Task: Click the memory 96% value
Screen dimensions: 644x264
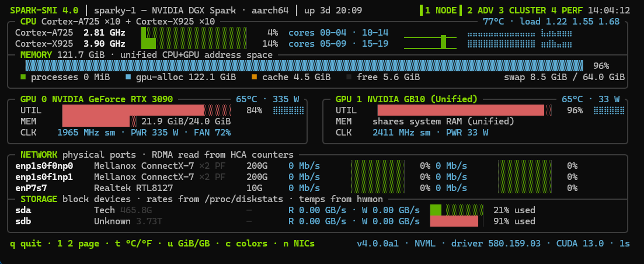Action: (x=601, y=65)
